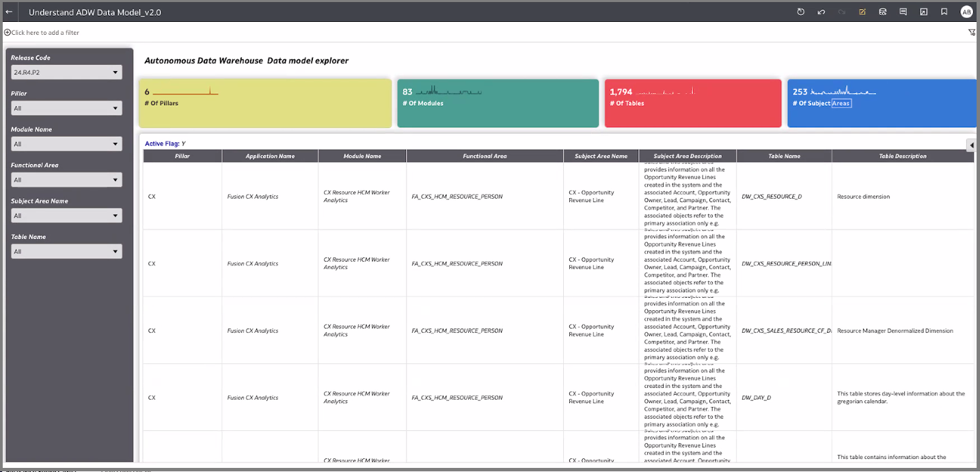Image resolution: width=980 pixels, height=472 pixels.
Task: Click the Refresh Data database icon
Action: [x=883, y=12]
